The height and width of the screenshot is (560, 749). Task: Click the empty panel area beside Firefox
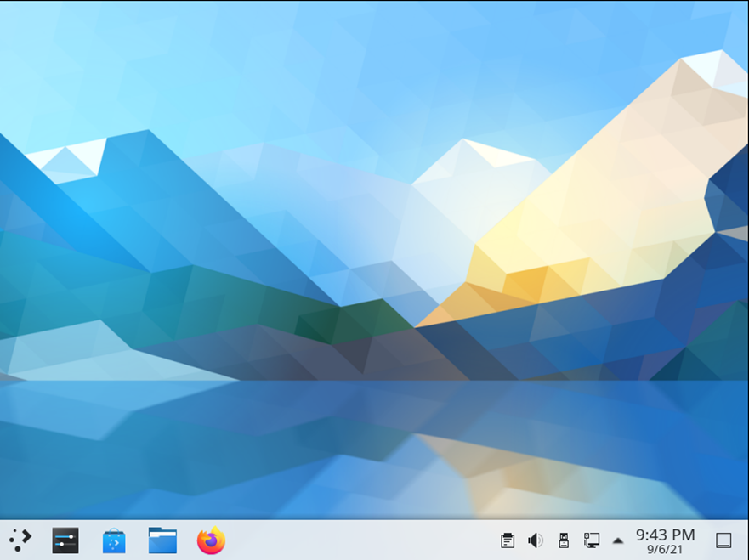358,540
